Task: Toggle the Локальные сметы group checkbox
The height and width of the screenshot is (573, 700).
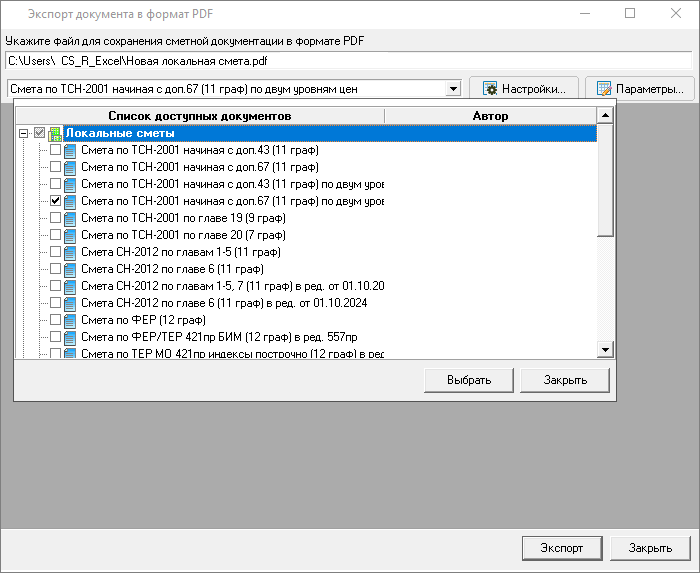Action: pos(39,133)
